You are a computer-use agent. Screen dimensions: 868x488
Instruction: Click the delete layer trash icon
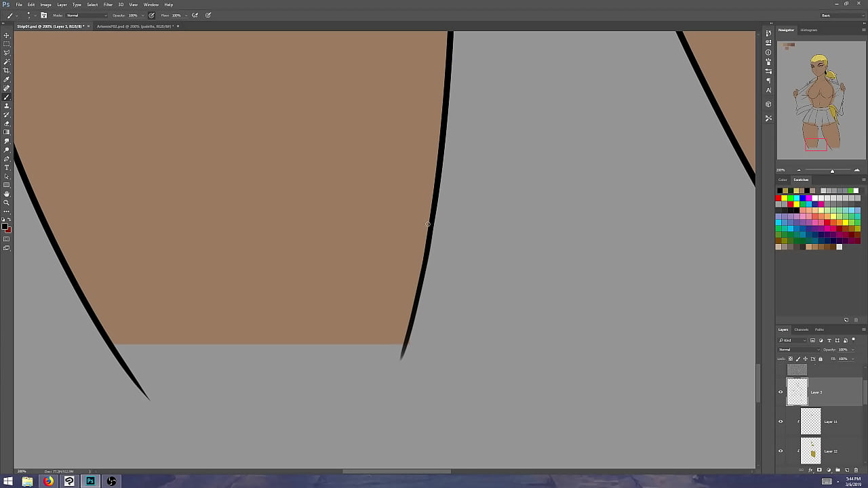click(856, 470)
